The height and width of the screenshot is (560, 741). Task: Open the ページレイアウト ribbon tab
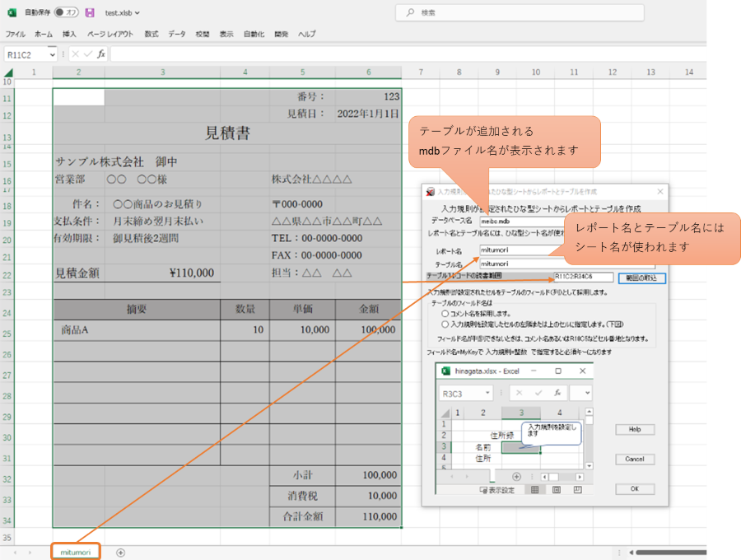110,34
